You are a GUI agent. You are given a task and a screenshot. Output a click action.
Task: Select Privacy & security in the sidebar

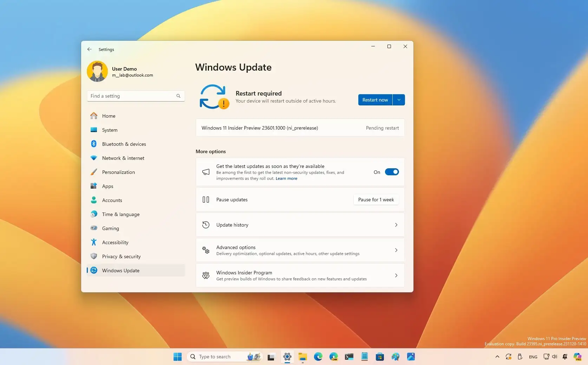(121, 256)
